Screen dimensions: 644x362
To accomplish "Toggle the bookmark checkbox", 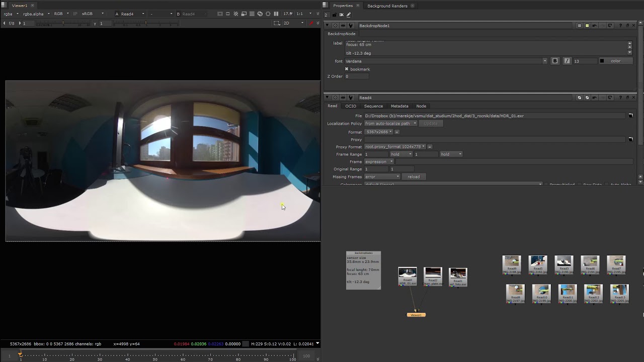I will [347, 69].
